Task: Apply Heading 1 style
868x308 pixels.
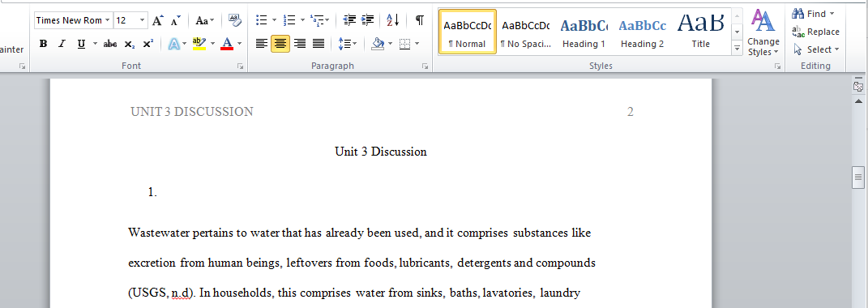Action: (x=584, y=32)
